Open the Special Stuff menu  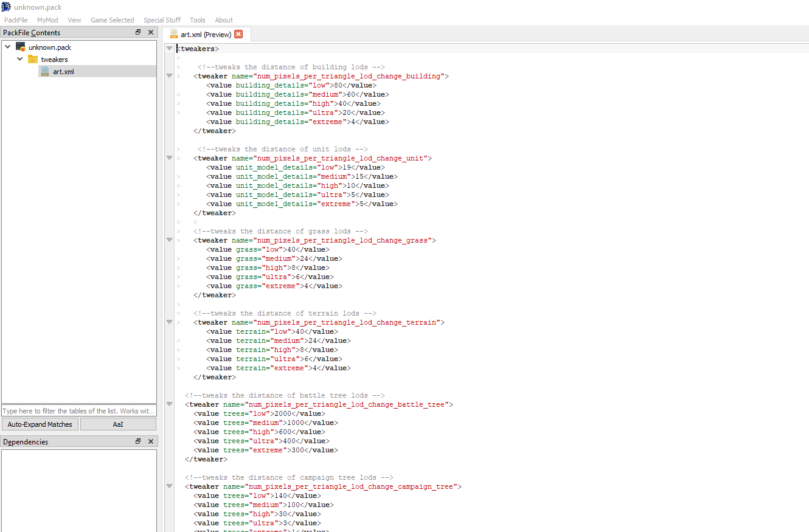[162, 20]
